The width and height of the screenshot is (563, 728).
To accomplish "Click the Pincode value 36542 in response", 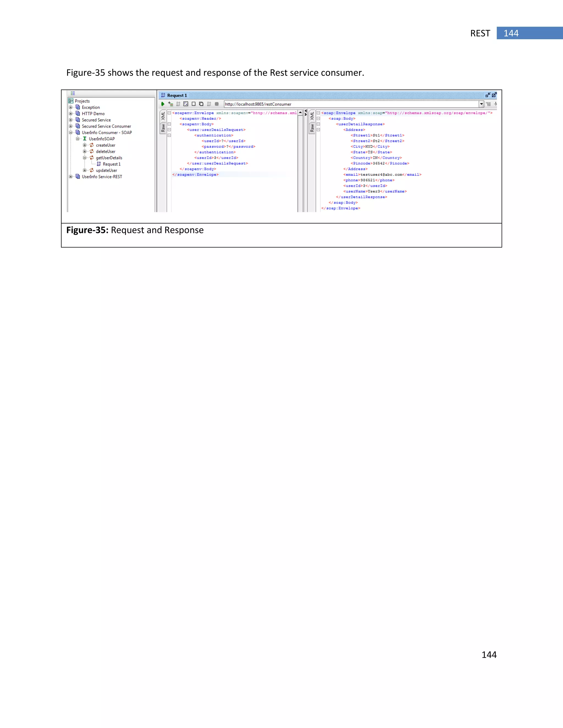I will (379, 163).
